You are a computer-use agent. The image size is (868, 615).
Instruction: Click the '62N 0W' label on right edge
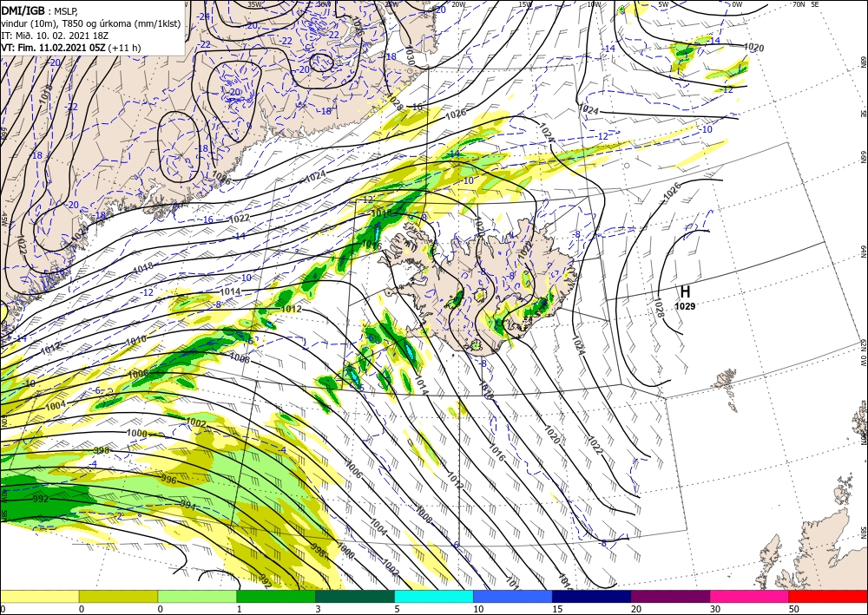click(x=864, y=353)
